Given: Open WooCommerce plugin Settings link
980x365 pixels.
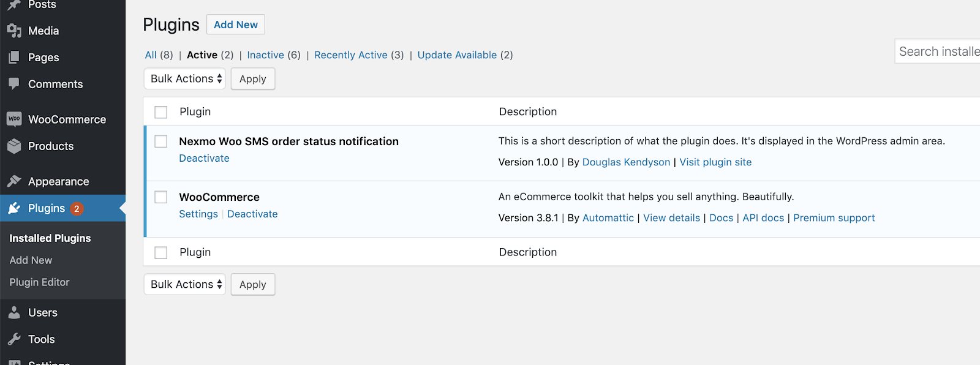Looking at the screenshot, I should [198, 214].
